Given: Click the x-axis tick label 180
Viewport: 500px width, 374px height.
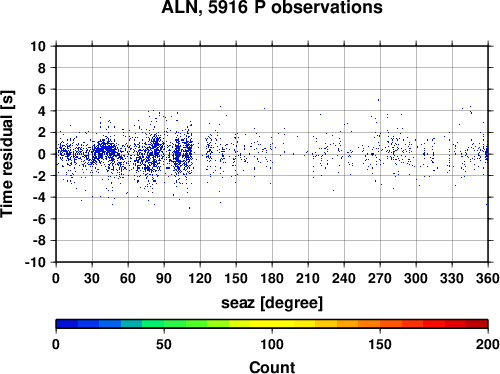Looking at the screenshot, I should pyautogui.click(x=272, y=278).
